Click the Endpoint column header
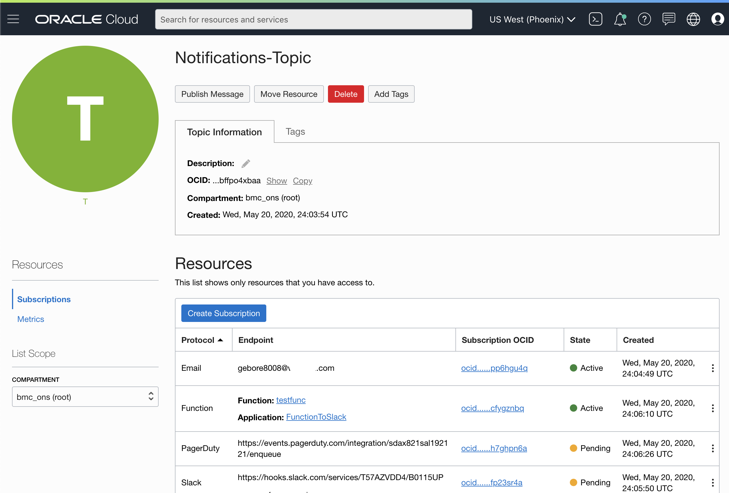 point(256,340)
